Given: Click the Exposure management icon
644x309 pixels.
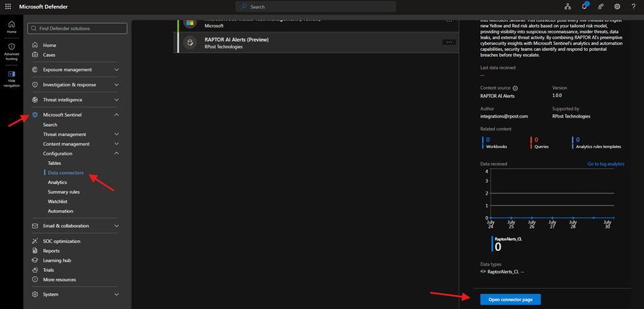Looking at the screenshot, I should tap(35, 70).
